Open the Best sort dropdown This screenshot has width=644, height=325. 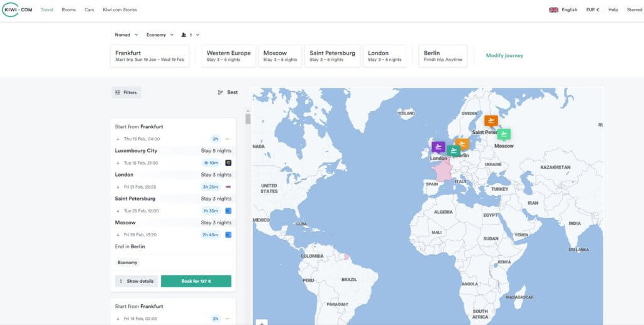click(x=228, y=92)
